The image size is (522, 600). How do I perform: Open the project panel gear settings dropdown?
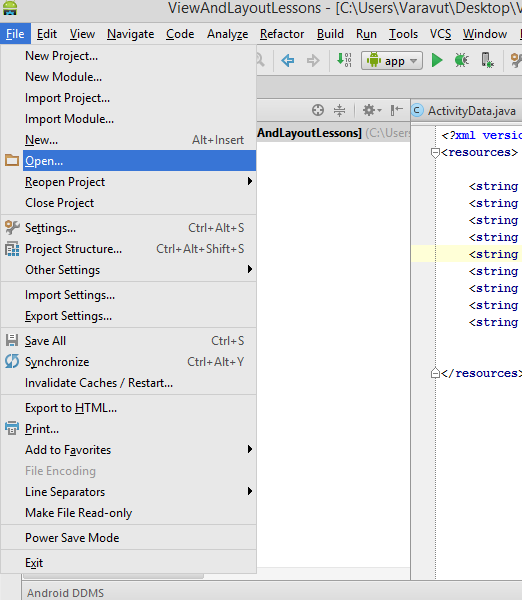pyautogui.click(x=372, y=110)
